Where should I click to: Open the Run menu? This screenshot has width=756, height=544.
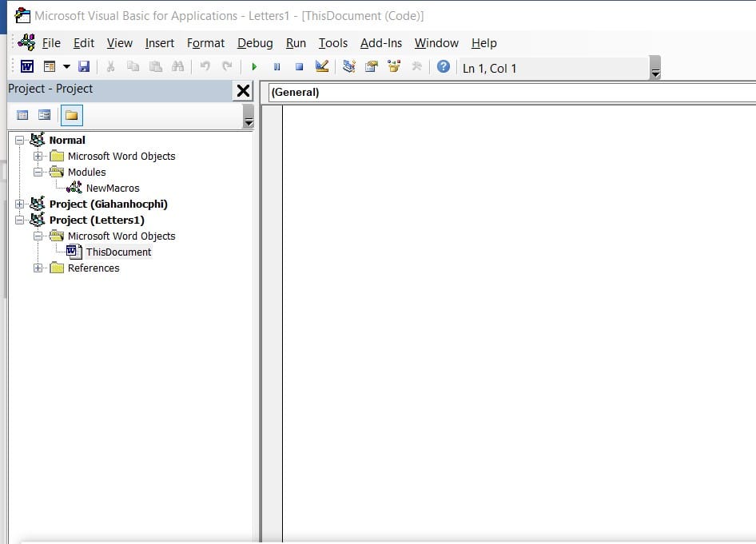(x=296, y=43)
